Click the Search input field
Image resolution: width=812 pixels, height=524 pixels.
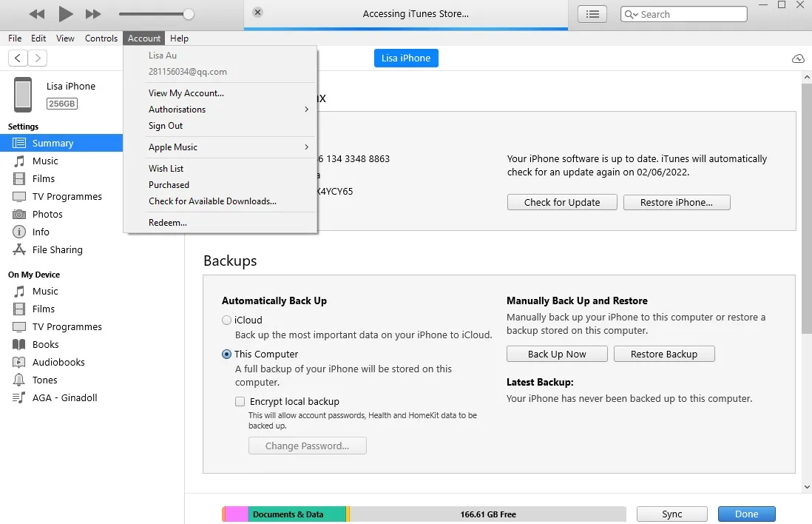point(683,14)
